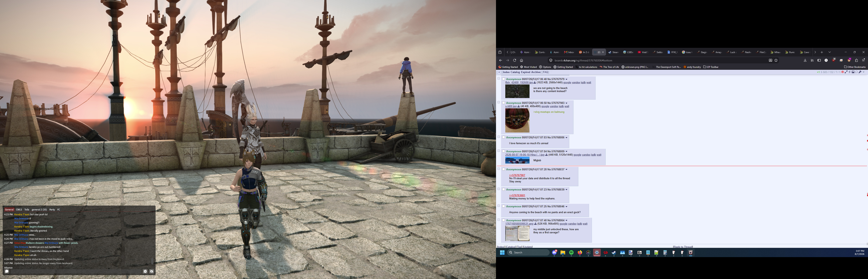The image size is (868, 279).
Task: Toggle the Firefox sidebar
Action: [819, 60]
